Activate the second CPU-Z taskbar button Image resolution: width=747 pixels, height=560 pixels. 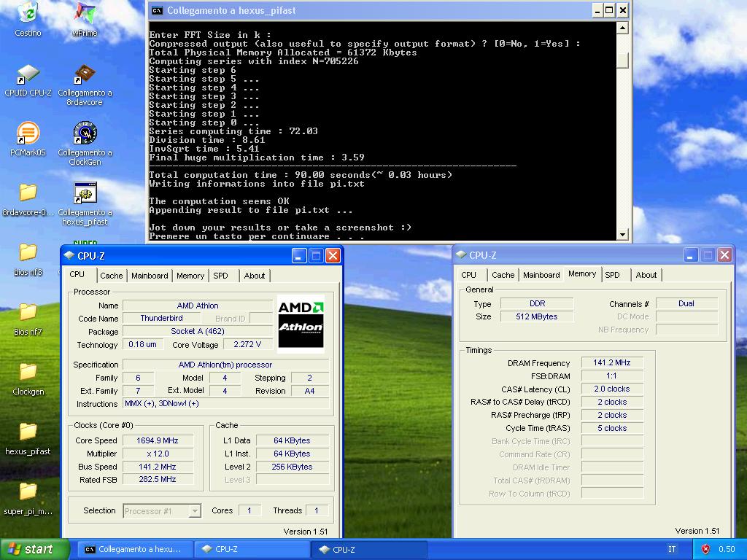pyautogui.click(x=369, y=549)
